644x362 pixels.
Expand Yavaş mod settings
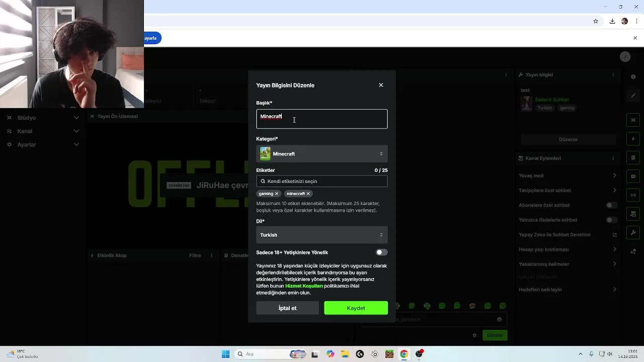(x=568, y=175)
